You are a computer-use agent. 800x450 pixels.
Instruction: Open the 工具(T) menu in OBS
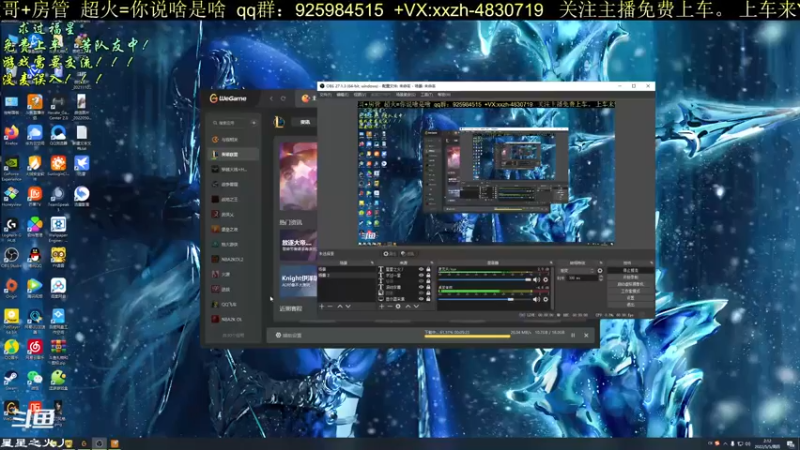click(427, 94)
